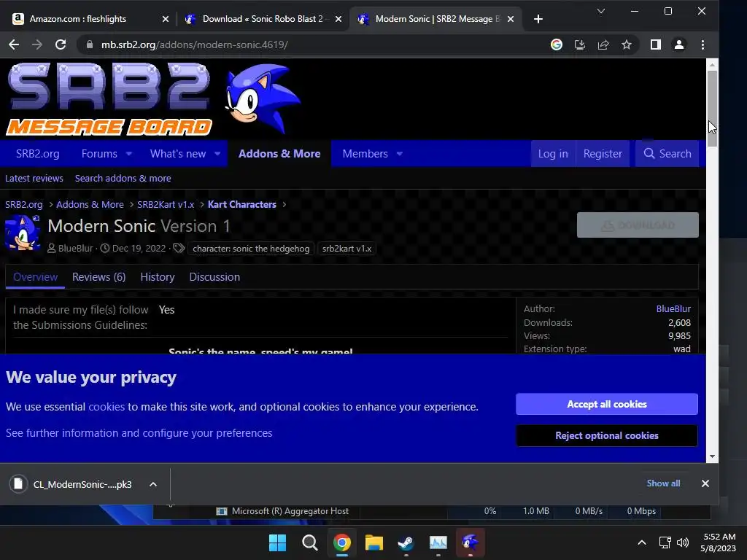Select the Addons & More nav item
The width and height of the screenshot is (747, 560).
279,154
